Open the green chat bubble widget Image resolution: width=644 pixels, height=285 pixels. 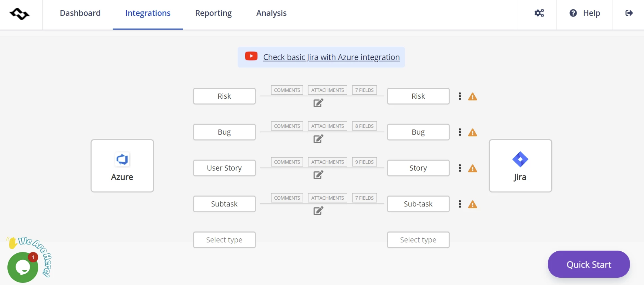click(23, 267)
